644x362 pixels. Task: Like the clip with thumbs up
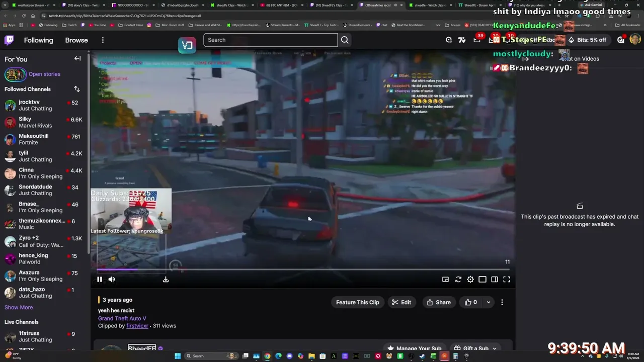coord(471,302)
